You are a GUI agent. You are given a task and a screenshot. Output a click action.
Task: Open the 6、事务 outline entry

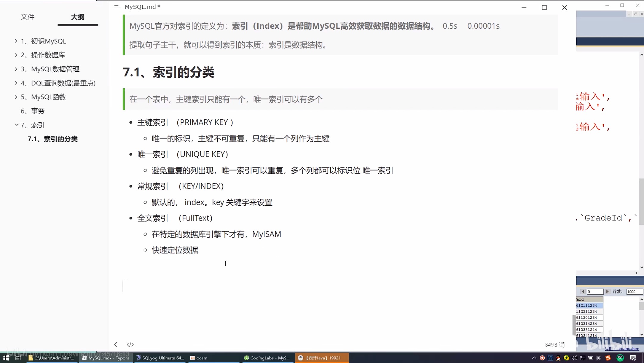tap(32, 111)
